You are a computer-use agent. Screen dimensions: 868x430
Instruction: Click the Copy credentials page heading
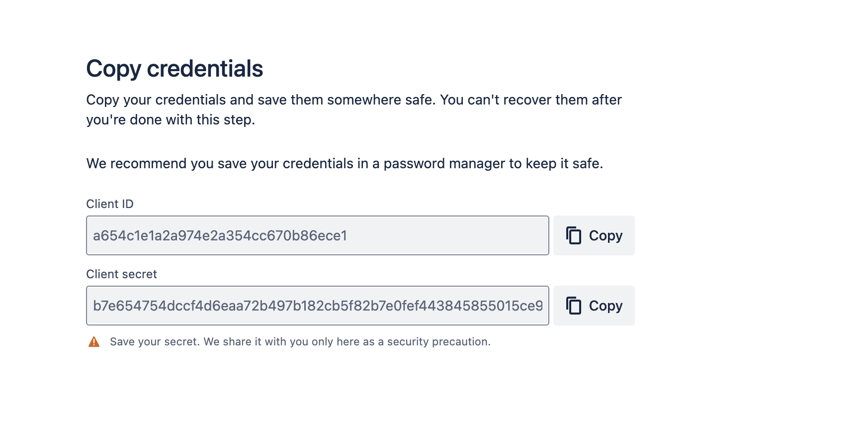tap(175, 69)
